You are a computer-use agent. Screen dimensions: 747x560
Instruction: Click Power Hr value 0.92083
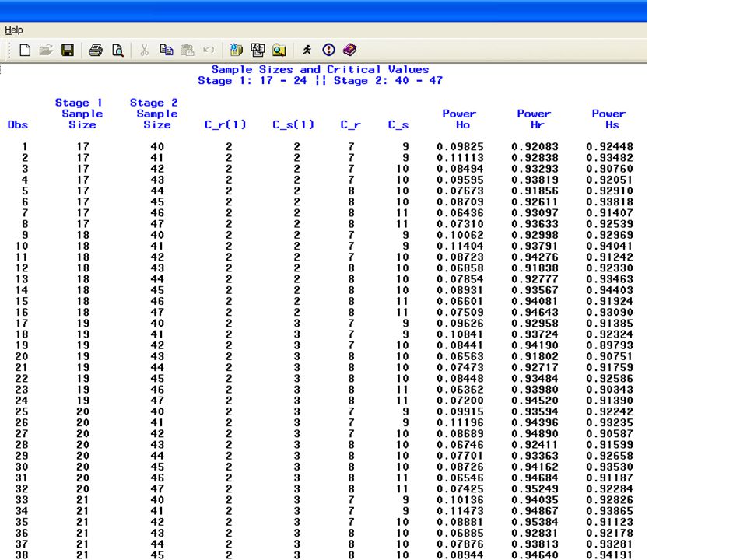click(535, 147)
